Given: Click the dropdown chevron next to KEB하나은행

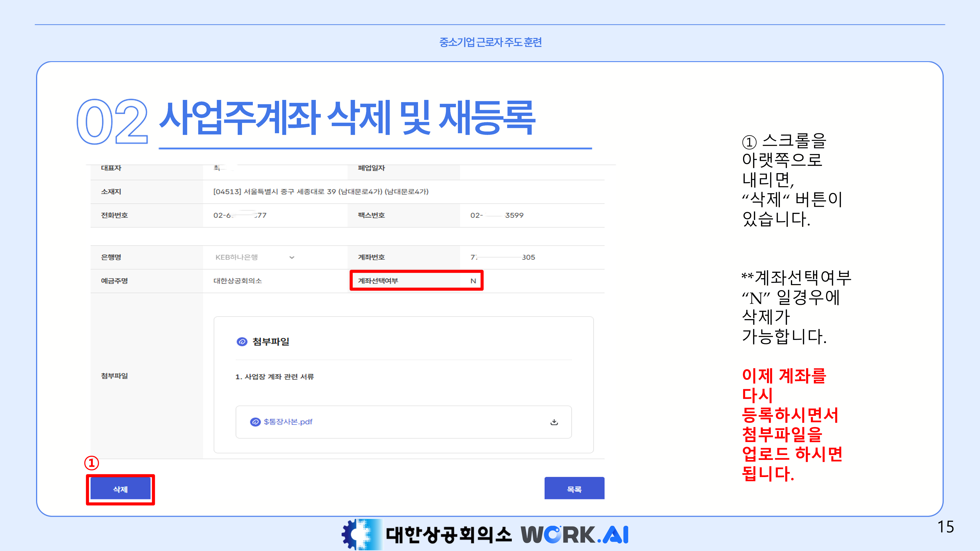Looking at the screenshot, I should point(292,257).
